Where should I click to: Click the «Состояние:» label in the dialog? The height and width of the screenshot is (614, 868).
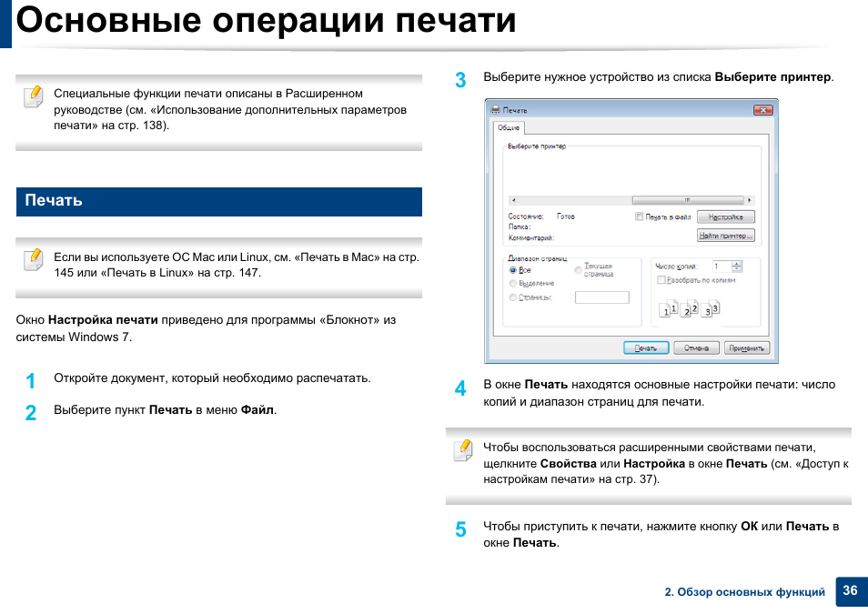point(526,216)
